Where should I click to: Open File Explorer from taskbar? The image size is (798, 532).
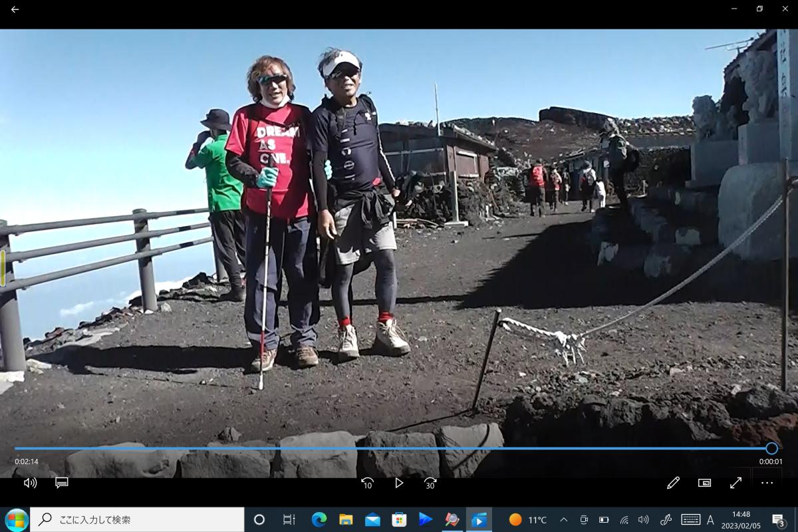click(x=346, y=519)
